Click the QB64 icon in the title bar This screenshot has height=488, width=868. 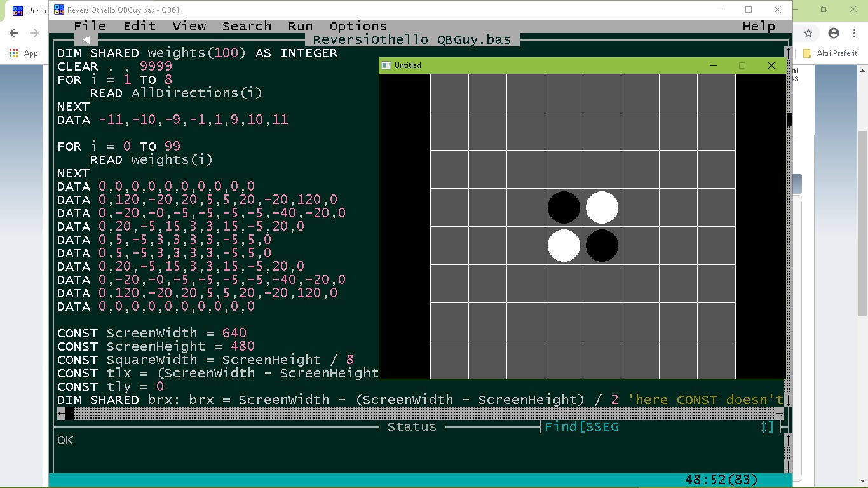point(58,10)
